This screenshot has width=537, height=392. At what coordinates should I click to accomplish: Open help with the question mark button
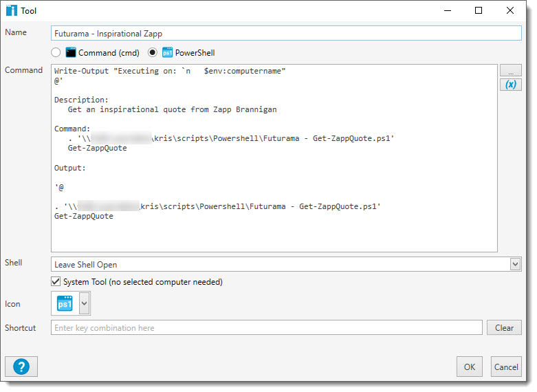(21, 367)
